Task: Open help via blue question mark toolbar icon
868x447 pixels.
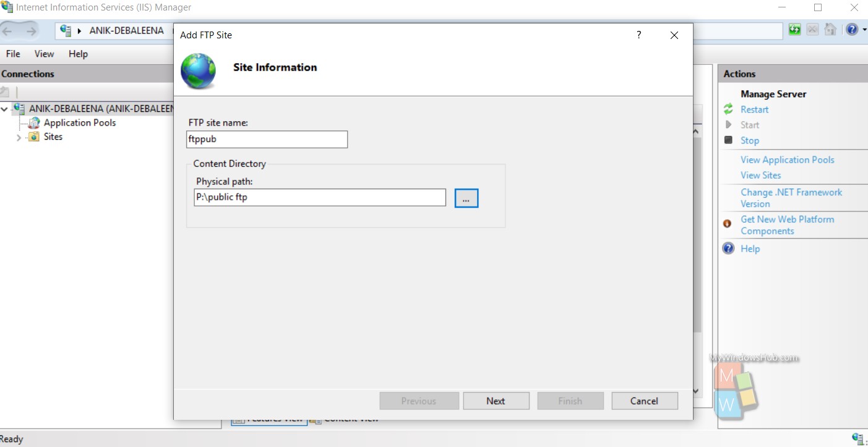Action: point(852,30)
